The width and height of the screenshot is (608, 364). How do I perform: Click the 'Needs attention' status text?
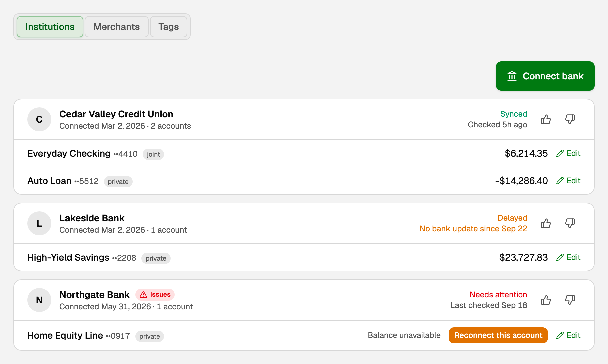(498, 295)
